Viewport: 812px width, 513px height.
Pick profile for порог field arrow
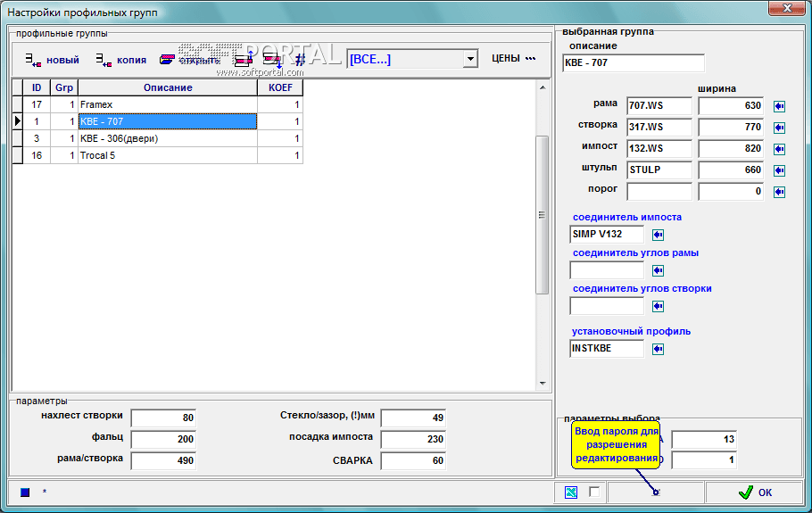pos(779,192)
